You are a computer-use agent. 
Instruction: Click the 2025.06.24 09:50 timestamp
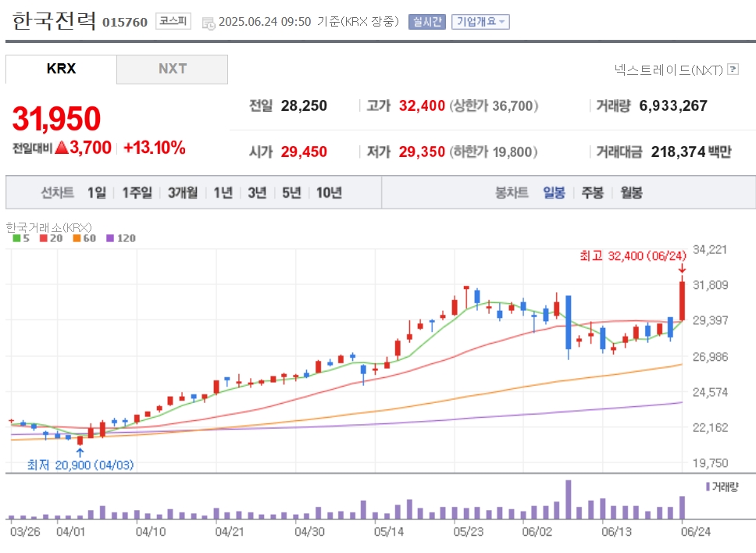[x=265, y=22]
